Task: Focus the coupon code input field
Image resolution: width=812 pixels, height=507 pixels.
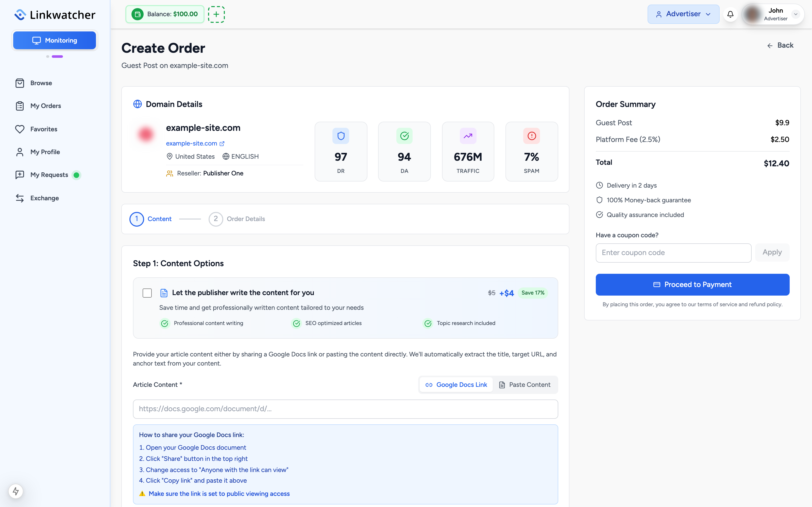Action: [x=673, y=253]
